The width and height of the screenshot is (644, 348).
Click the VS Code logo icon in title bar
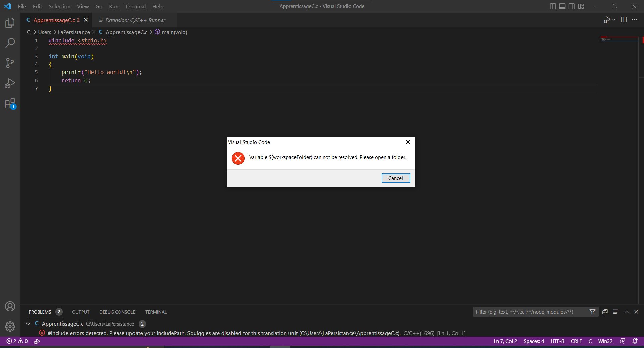tap(7, 6)
